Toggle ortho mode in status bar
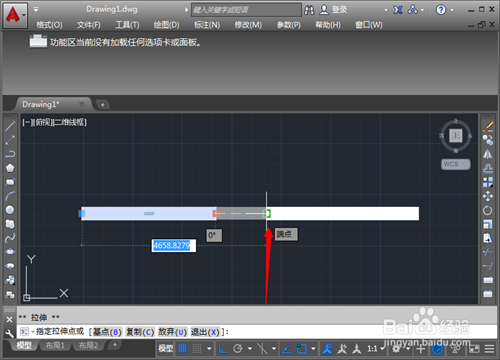500x360 pixels. (223, 349)
